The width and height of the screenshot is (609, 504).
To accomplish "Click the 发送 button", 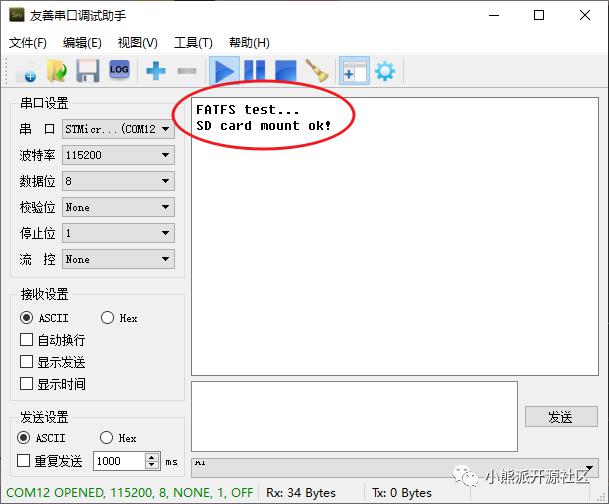I will click(x=561, y=417).
